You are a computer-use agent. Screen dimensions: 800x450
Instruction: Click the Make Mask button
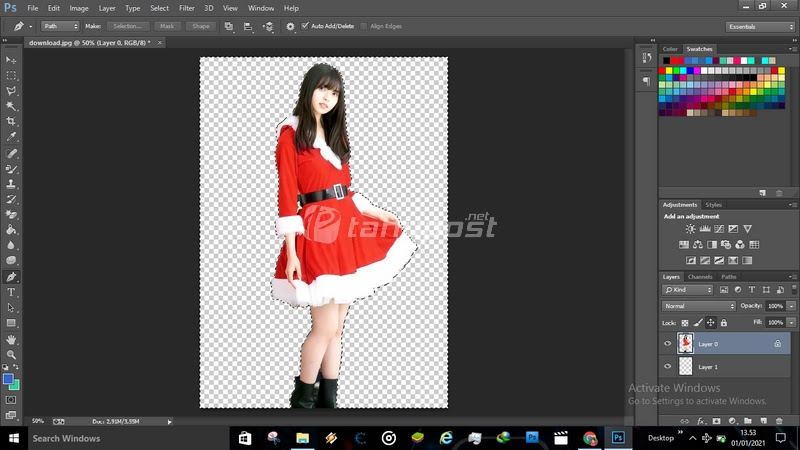coord(167,26)
